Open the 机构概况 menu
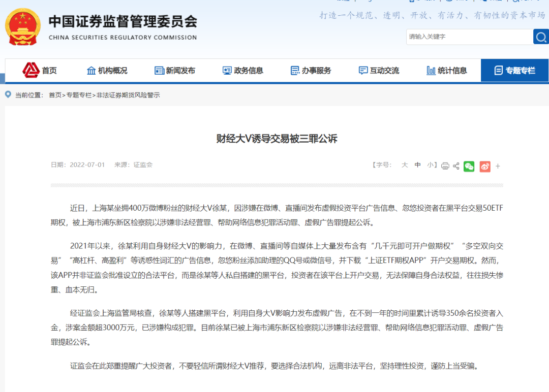Image resolution: width=549 pixels, height=392 pixels. coord(107,71)
